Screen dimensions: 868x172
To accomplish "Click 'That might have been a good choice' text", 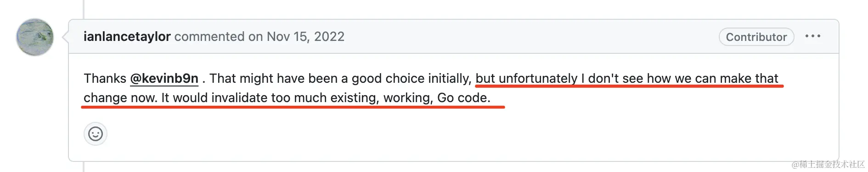I will pos(317,79).
